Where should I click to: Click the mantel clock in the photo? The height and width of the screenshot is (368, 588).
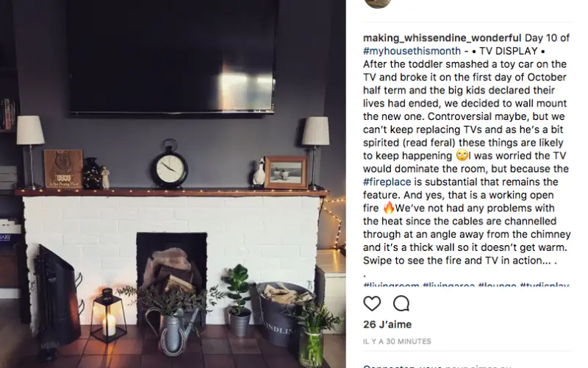coord(170,164)
